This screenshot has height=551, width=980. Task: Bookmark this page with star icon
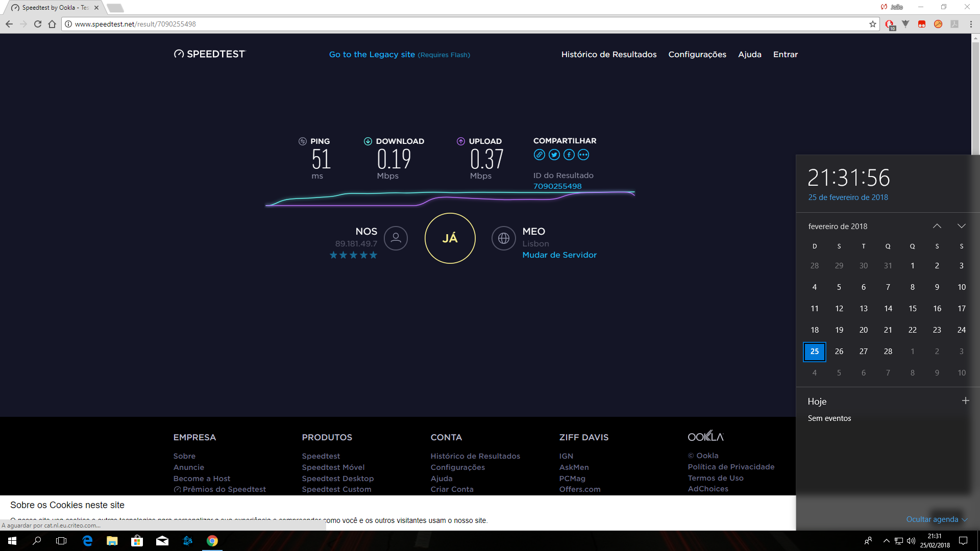[x=873, y=24]
